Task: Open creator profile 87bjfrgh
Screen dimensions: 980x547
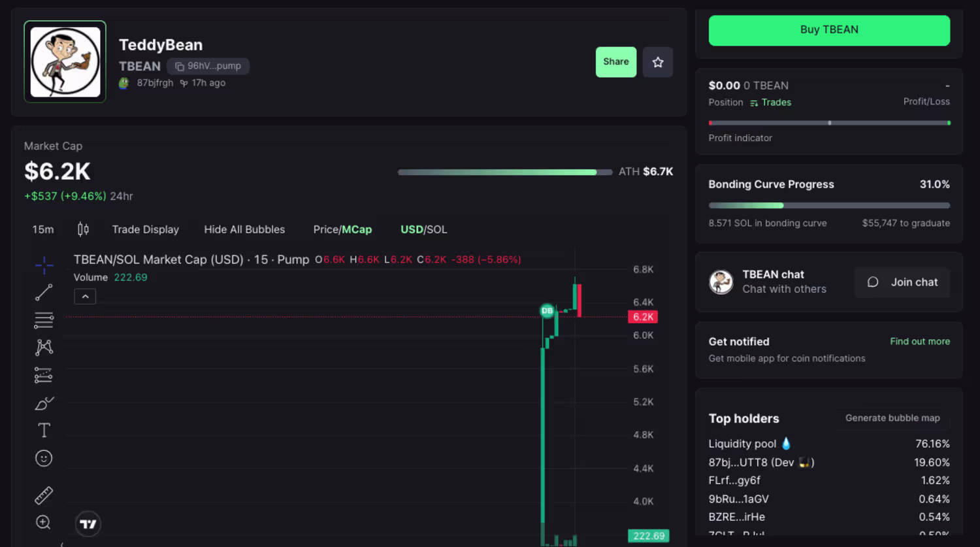Action: click(155, 83)
